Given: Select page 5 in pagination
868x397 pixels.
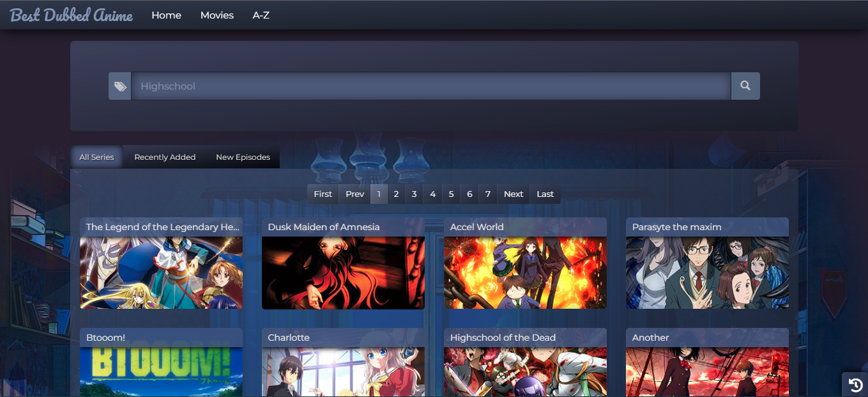Looking at the screenshot, I should point(451,194).
